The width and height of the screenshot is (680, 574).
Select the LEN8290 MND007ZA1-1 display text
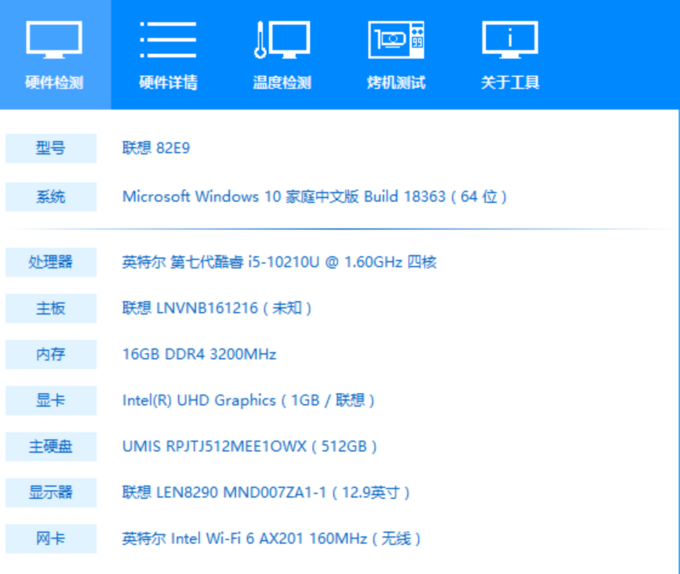266,492
